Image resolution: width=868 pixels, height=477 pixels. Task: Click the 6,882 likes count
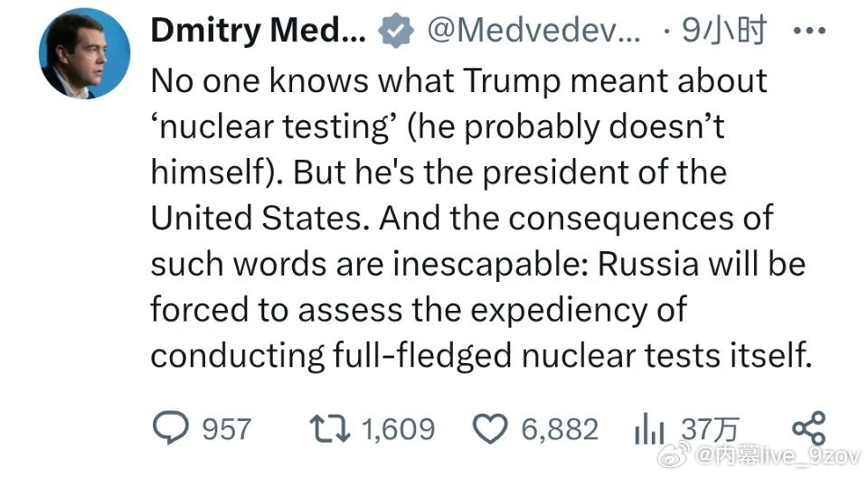coord(560,429)
